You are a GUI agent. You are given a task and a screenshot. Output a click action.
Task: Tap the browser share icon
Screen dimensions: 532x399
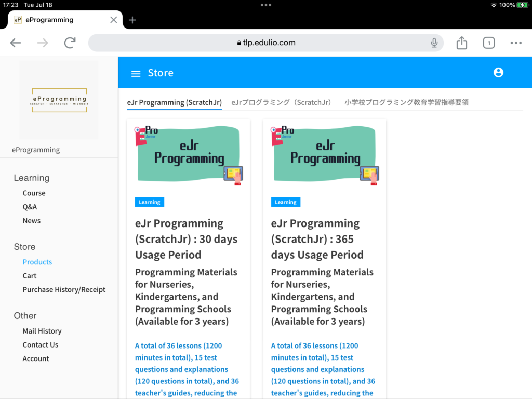coord(461,43)
